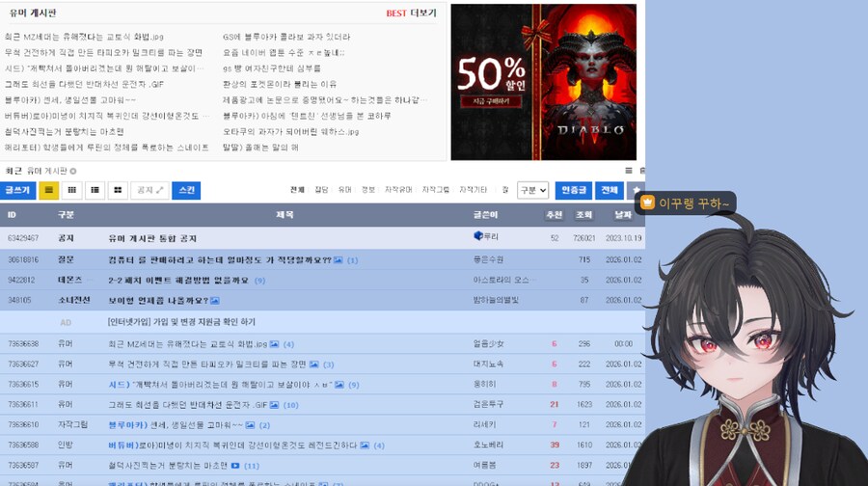Open BEST item 오타쿠의 과자가 되어버린 웨하스.jpg

coord(290,132)
